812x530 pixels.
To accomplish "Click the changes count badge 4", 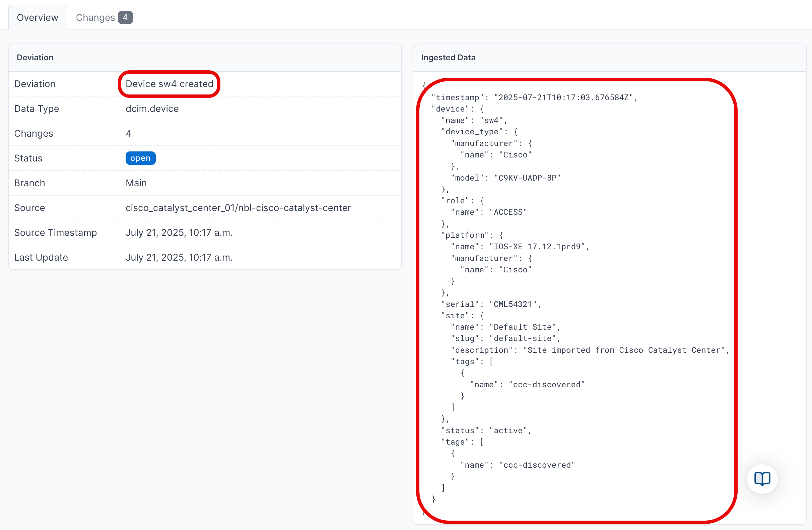I will tap(125, 17).
